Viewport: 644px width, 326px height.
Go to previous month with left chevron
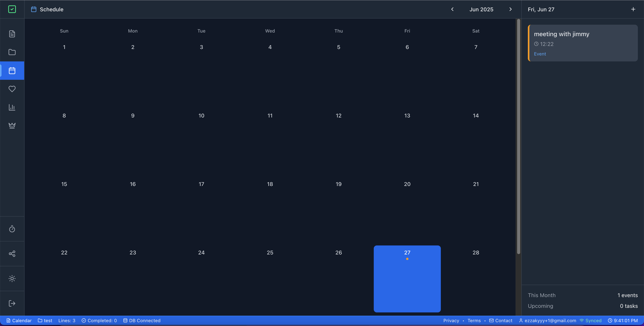click(x=452, y=9)
